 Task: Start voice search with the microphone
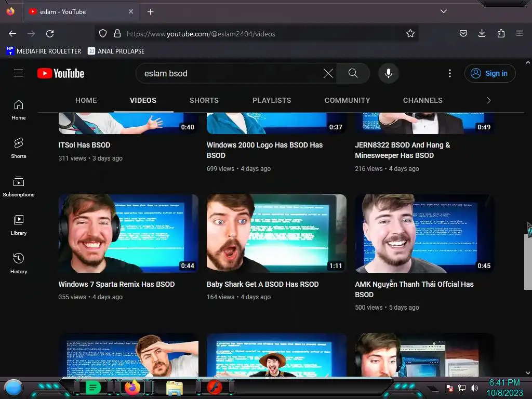tap(389, 73)
